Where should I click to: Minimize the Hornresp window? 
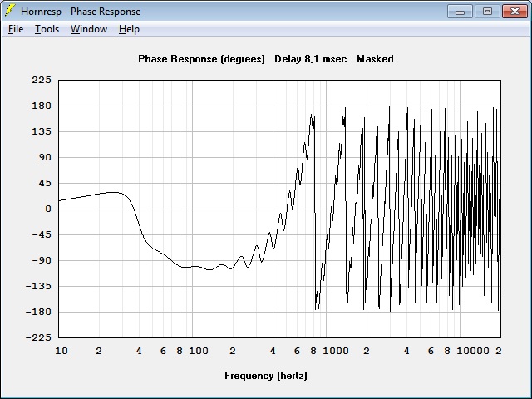(x=460, y=11)
